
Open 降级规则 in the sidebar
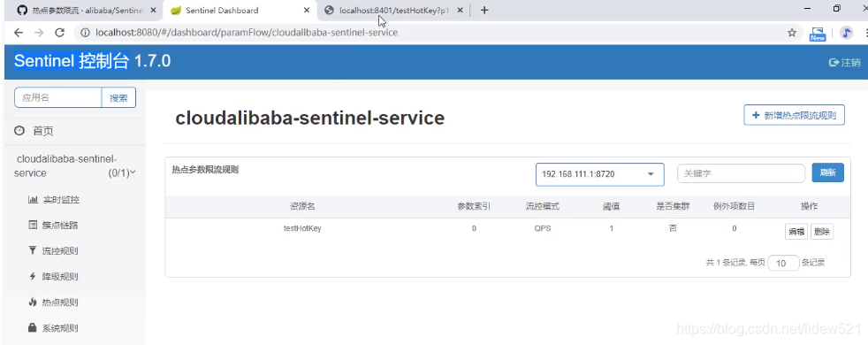[53, 276]
